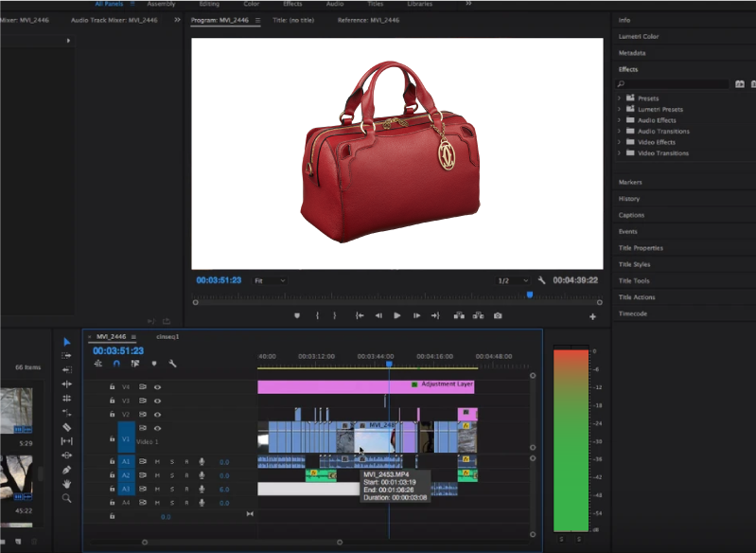Mark Out point in Program monitor

[x=335, y=315]
